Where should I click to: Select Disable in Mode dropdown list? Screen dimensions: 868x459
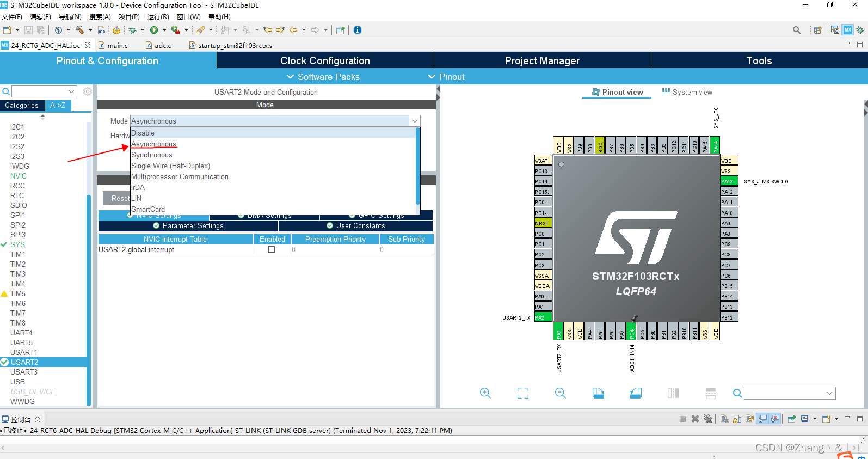pyautogui.click(x=273, y=133)
